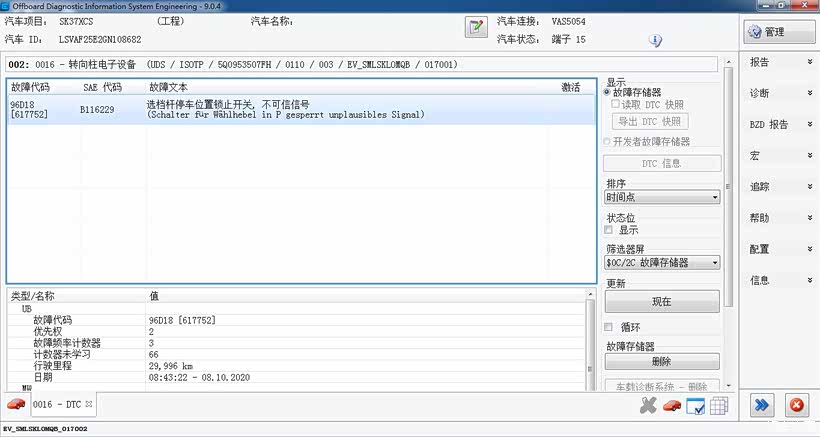820x437 pixels.
Task: Click the edit vehicle note icon
Action: click(x=476, y=27)
